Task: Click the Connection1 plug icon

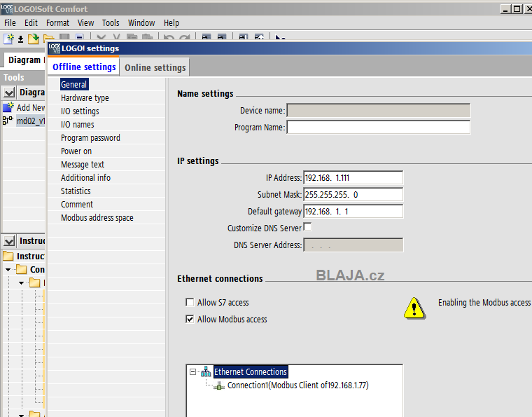Action: 219,385
